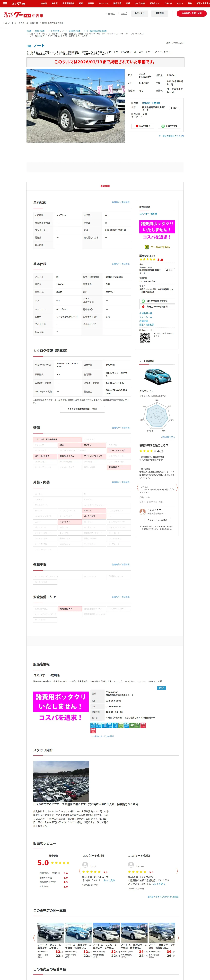Click the お気に入り button
The height and width of the screenshot is (980, 210).
click(x=140, y=13)
